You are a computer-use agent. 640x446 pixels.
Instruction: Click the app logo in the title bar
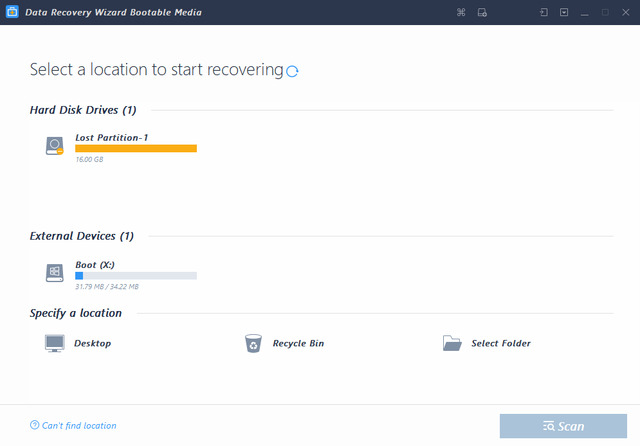tap(13, 12)
